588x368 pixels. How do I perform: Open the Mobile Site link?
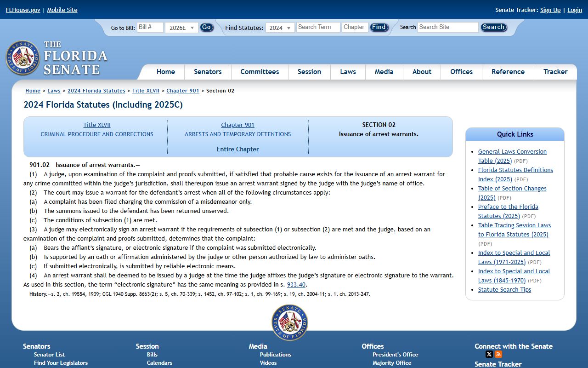[62, 10]
